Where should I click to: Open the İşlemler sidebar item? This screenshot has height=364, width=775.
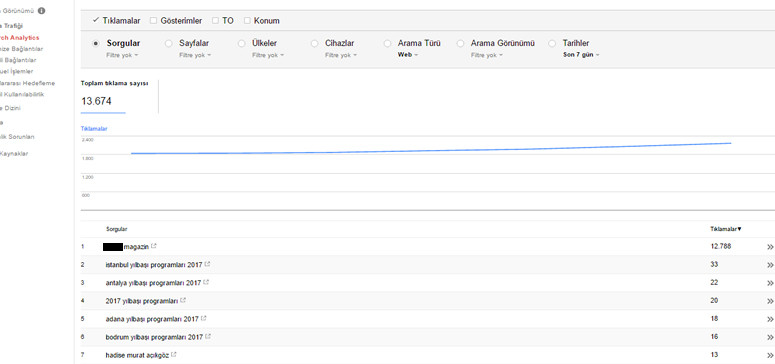[16, 72]
